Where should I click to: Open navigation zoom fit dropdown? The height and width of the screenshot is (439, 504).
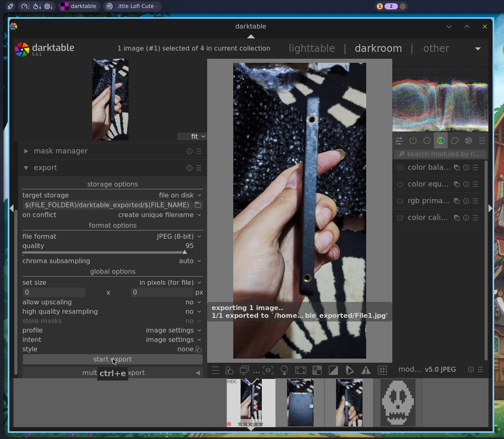[192, 137]
